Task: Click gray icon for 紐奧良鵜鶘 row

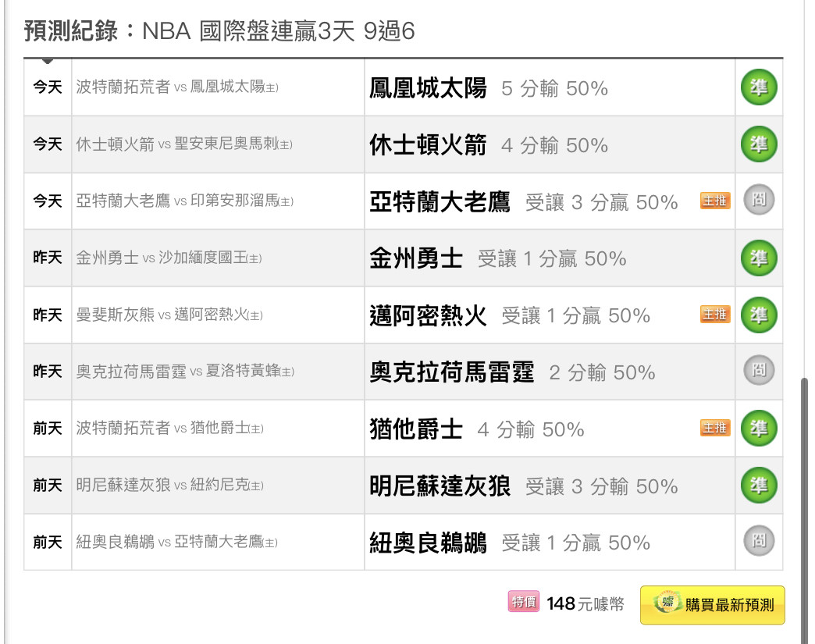Action: [x=758, y=541]
